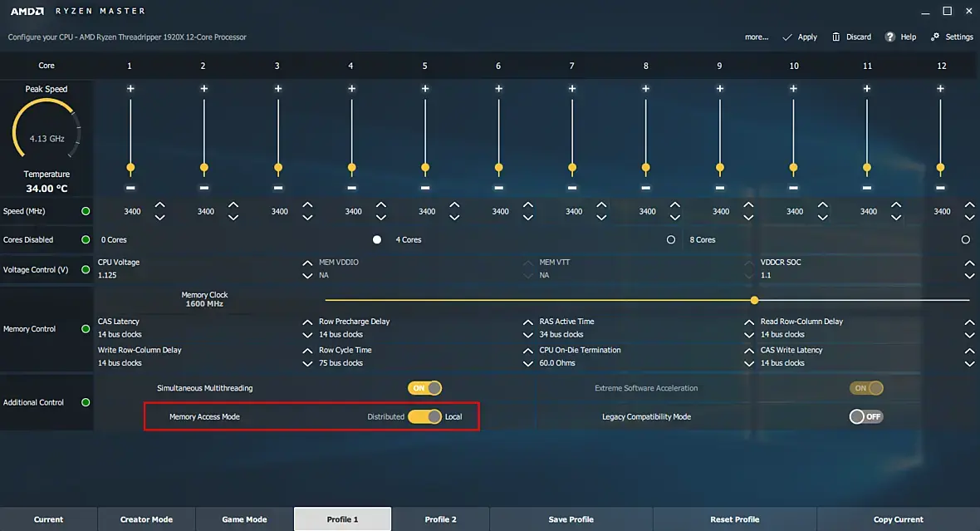980x531 pixels.
Task: Click the green indicator next to Additional Control
Action: pyautogui.click(x=86, y=402)
